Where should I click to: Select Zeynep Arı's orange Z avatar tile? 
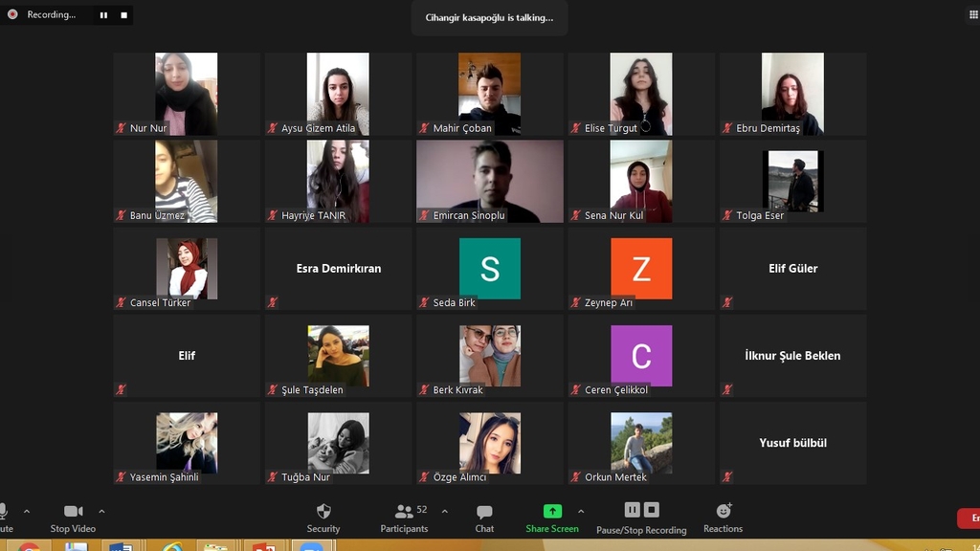[641, 269]
